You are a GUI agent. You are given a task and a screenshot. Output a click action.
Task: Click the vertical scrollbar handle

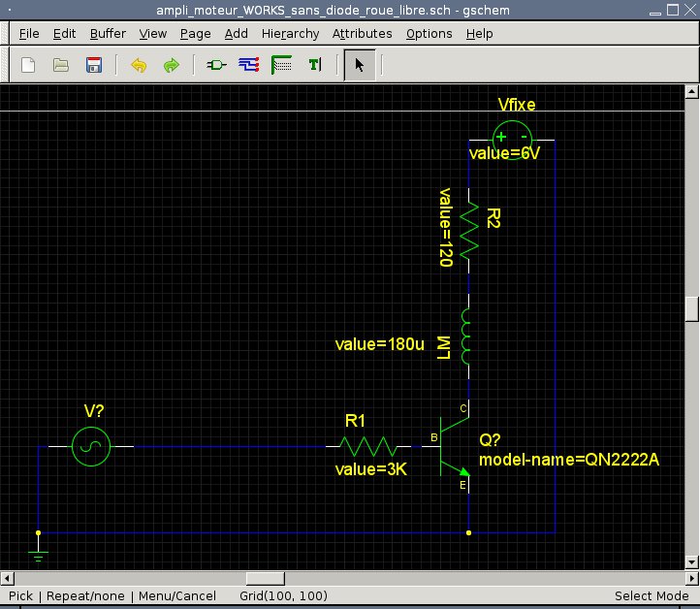tap(692, 307)
